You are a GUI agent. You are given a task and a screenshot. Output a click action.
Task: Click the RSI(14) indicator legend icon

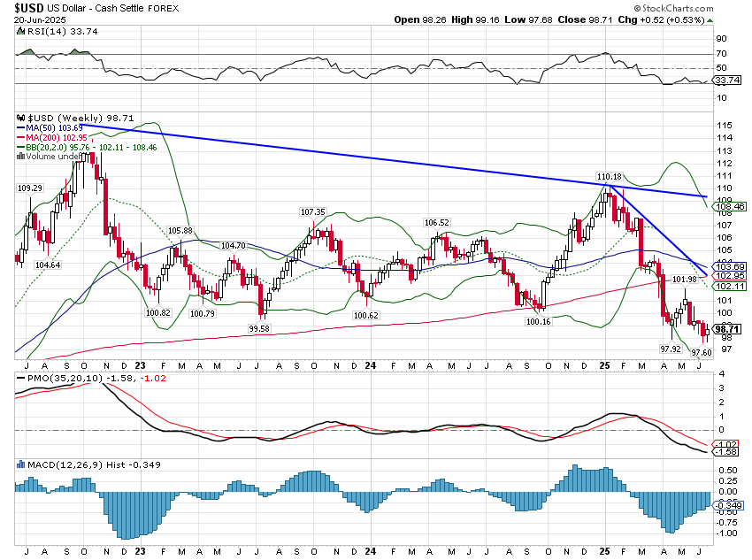20,31
